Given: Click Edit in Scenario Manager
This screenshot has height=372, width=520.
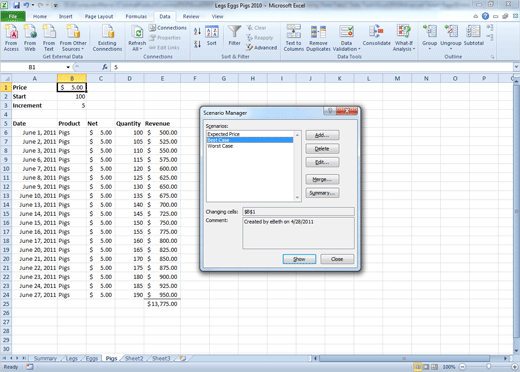Looking at the screenshot, I should click(322, 162).
